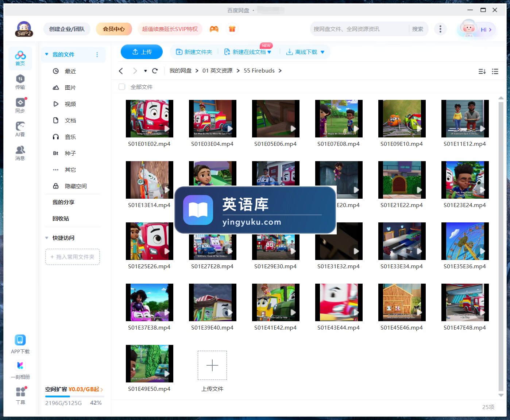Open the Hi profile expander
Viewport: 510px width, 420px height.
tap(490, 30)
